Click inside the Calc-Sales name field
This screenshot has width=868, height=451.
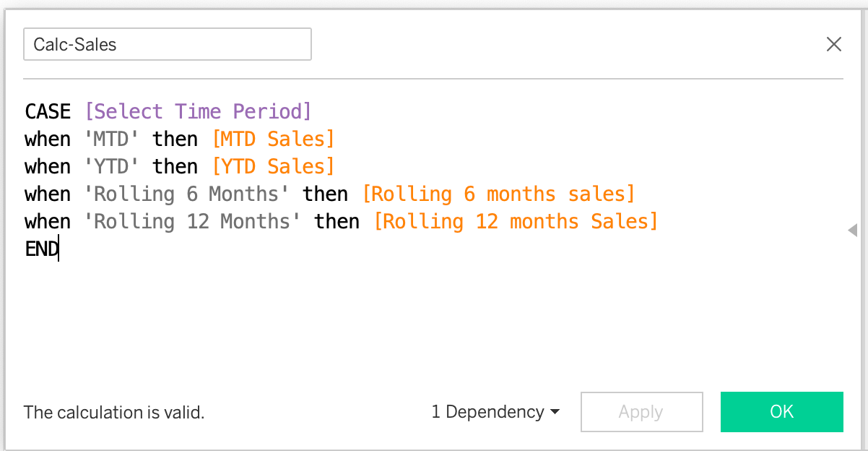coord(167,44)
